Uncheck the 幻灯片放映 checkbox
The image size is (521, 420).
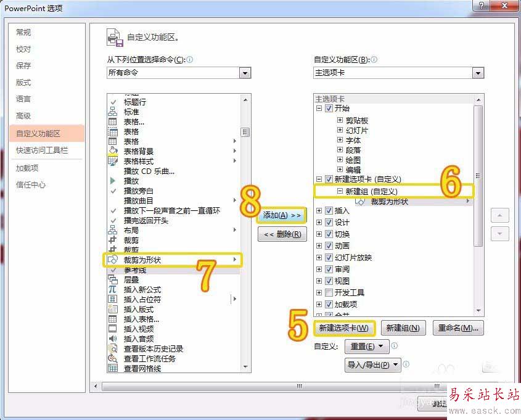click(x=329, y=258)
